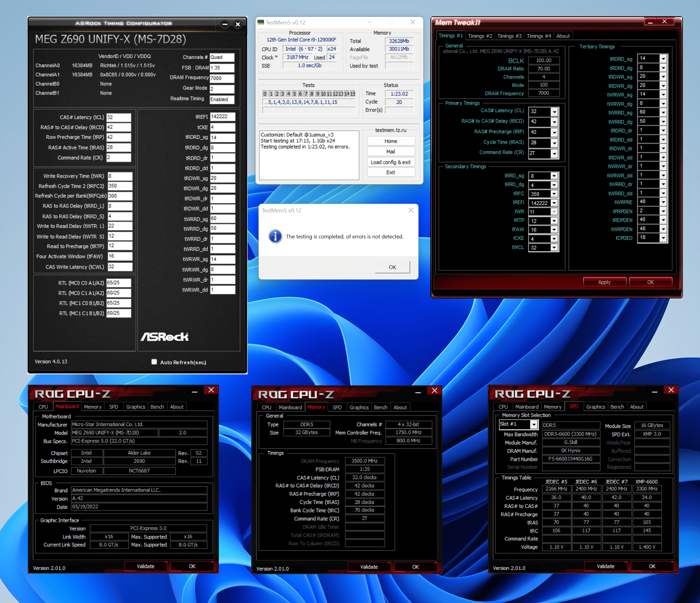Screen dimensions: 700x603
Task: Click Exit button in TestMem5
Action: pyautogui.click(x=391, y=172)
